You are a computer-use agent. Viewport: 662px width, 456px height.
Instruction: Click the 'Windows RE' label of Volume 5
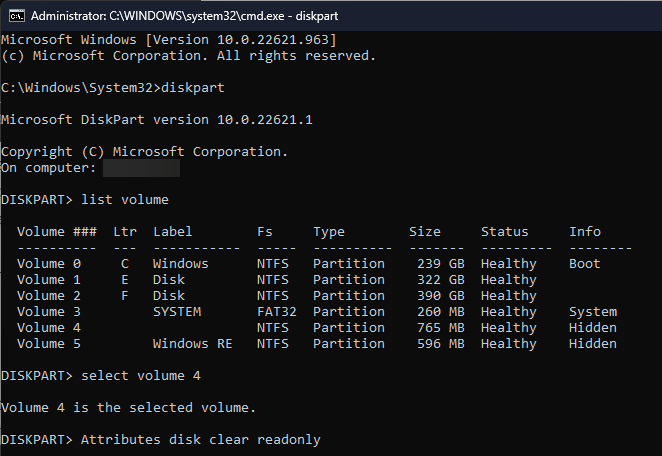pyautogui.click(x=193, y=344)
